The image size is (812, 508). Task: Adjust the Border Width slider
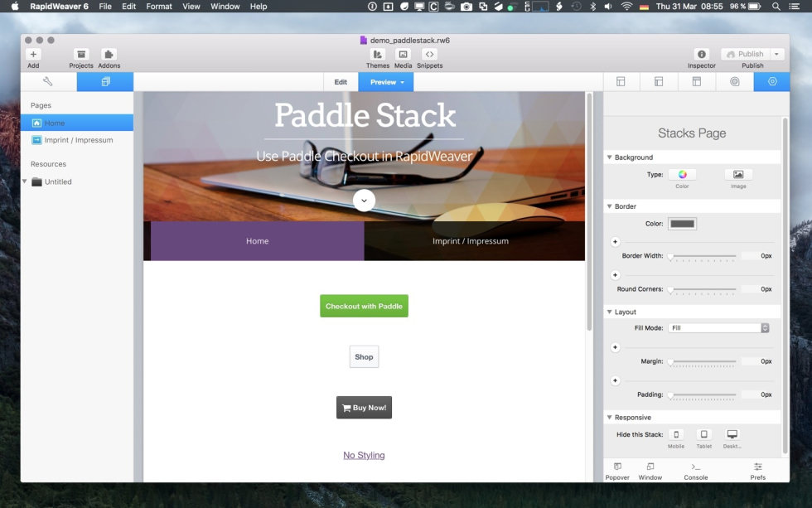pyautogui.click(x=703, y=256)
